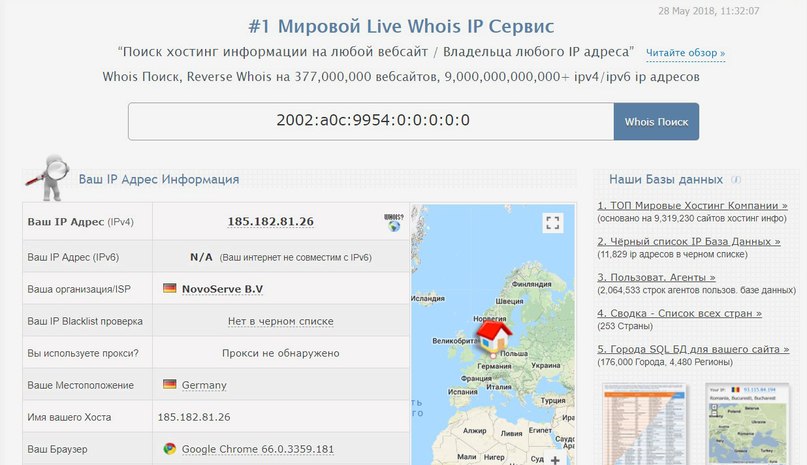Click the info icon next to Наши Базы данных
Viewport: 807px width, 465px height.
coord(735,180)
